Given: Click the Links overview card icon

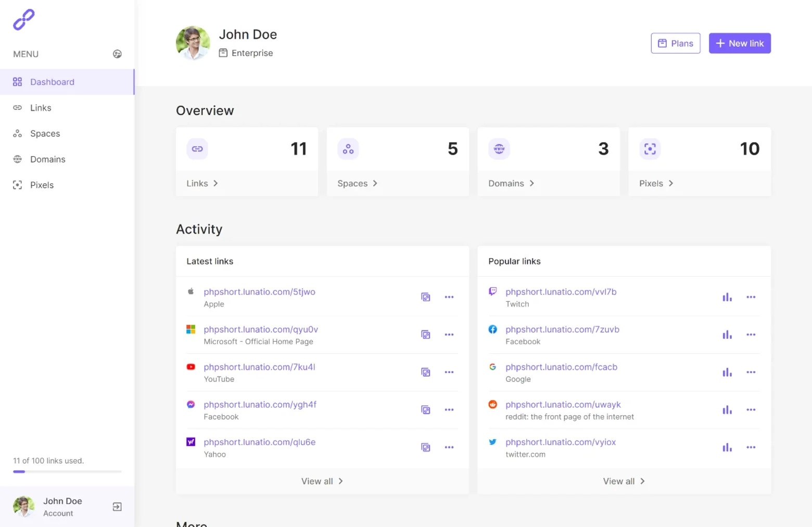Looking at the screenshot, I should [x=197, y=149].
